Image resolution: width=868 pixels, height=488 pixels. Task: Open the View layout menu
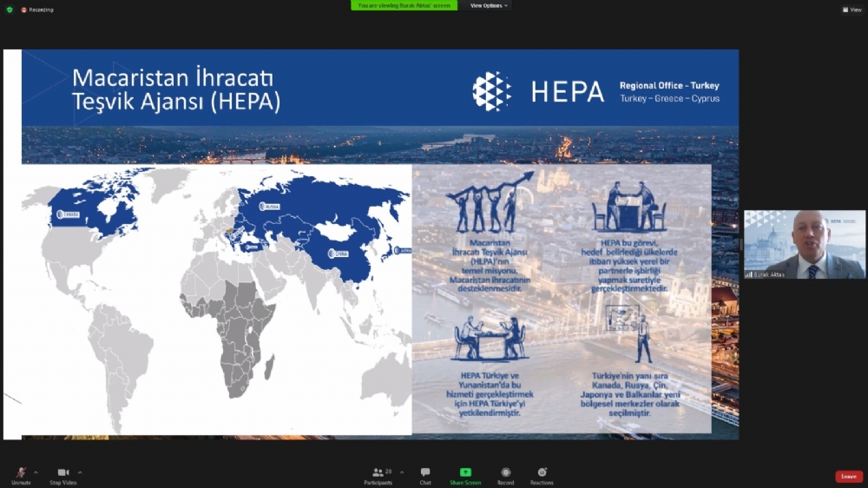[x=852, y=10]
